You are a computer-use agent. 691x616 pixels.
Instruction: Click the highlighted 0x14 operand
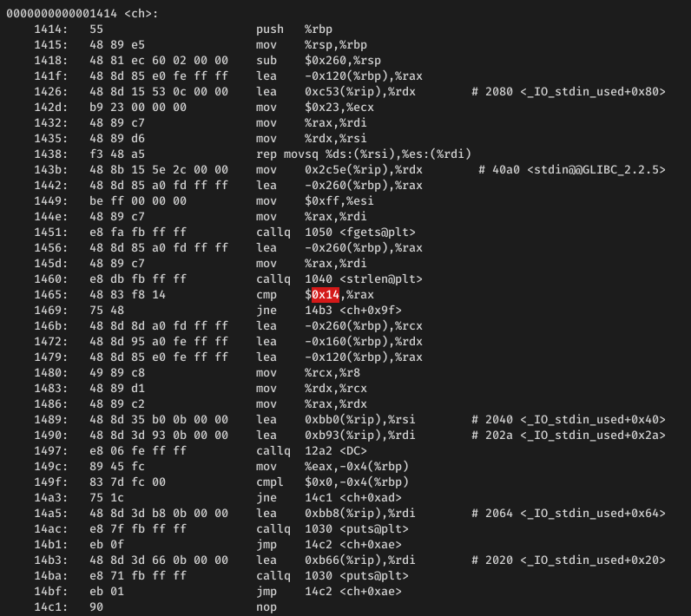click(326, 295)
